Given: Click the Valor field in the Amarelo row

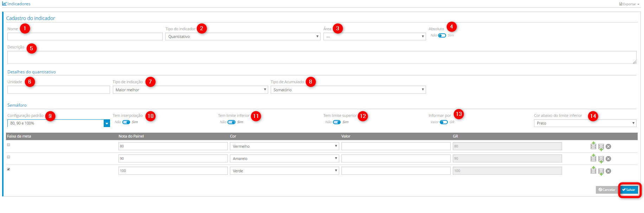Looking at the screenshot, I should coord(396,159).
